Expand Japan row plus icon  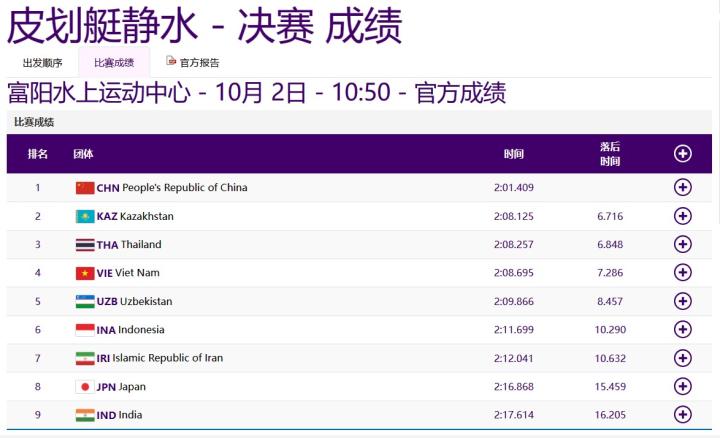[x=683, y=386]
